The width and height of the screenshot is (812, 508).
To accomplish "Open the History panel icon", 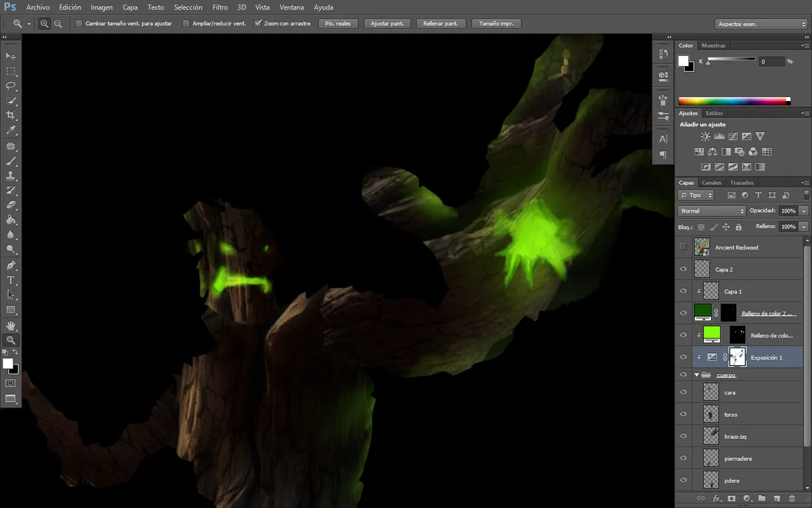I will point(663,54).
